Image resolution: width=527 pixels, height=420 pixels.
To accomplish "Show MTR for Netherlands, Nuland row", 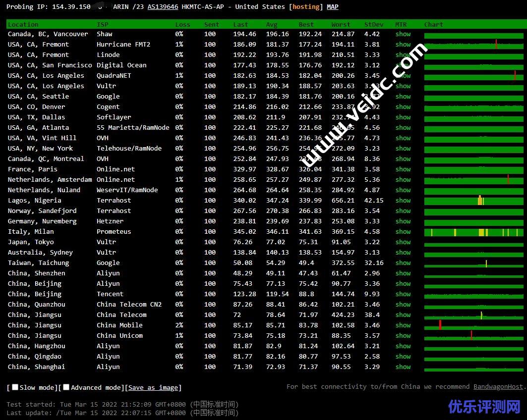I will click(403, 190).
